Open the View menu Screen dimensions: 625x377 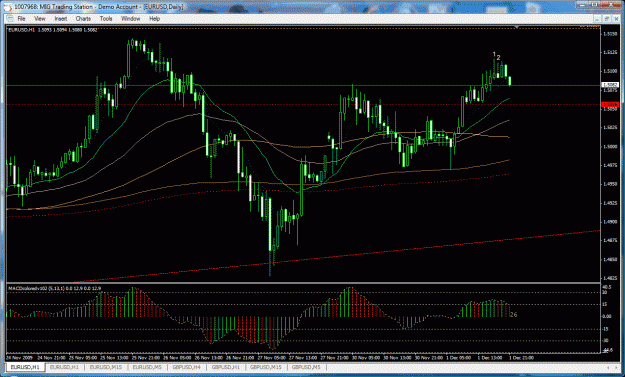40,19
